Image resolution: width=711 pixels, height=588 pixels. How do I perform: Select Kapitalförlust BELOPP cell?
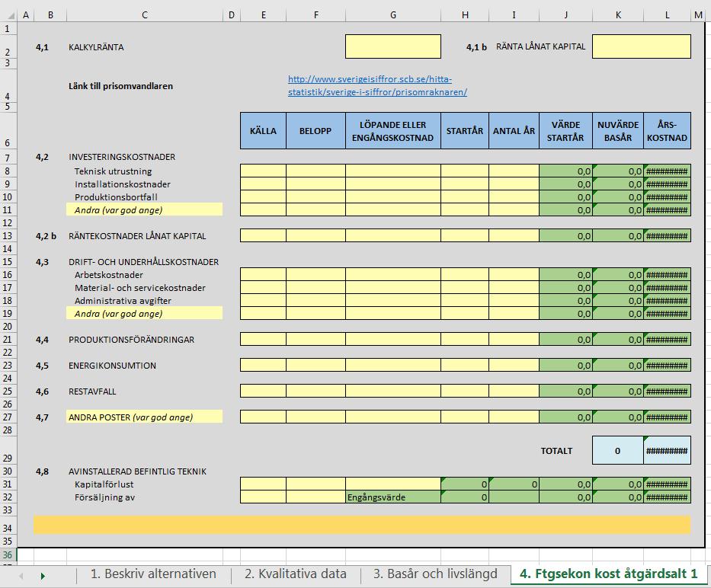tap(315, 484)
